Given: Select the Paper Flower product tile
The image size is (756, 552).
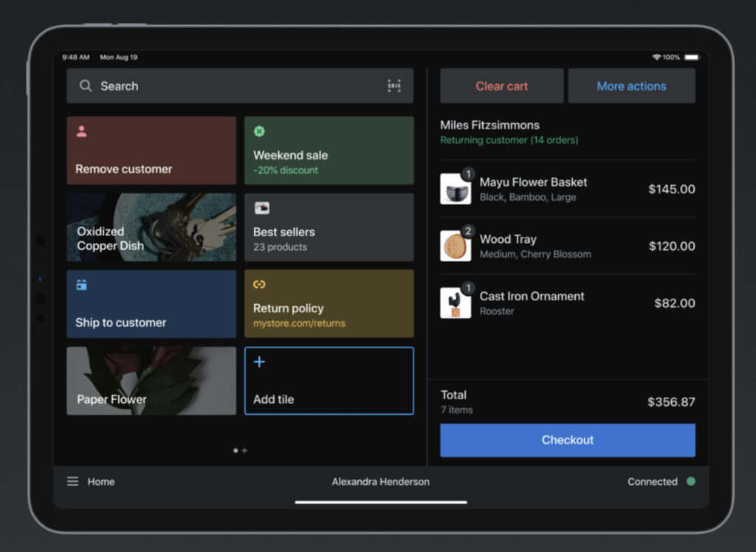Looking at the screenshot, I should 151,381.
